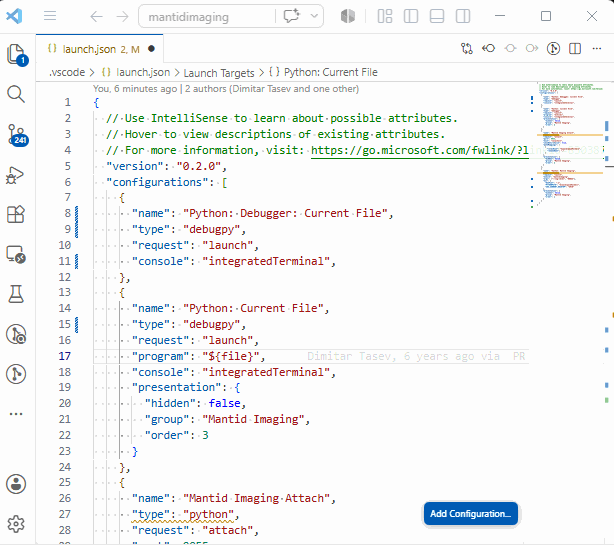This screenshot has width=614, height=545.
Task: Click the "0.2.0" version value
Action: tap(199, 166)
